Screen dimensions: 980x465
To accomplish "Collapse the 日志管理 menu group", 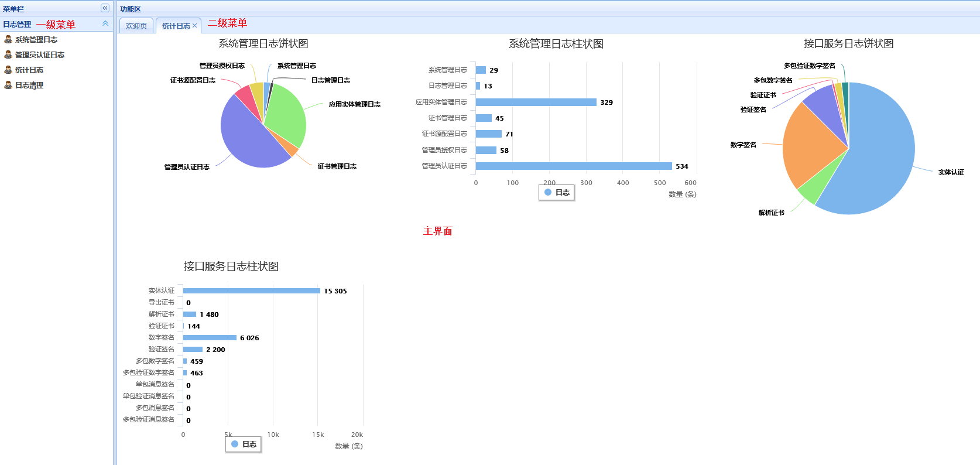I will (105, 23).
